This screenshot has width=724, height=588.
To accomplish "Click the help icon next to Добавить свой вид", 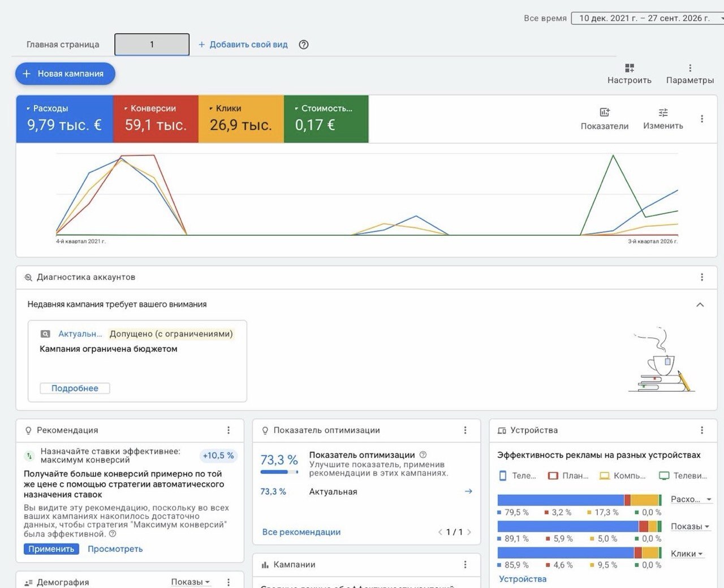I will [x=304, y=45].
